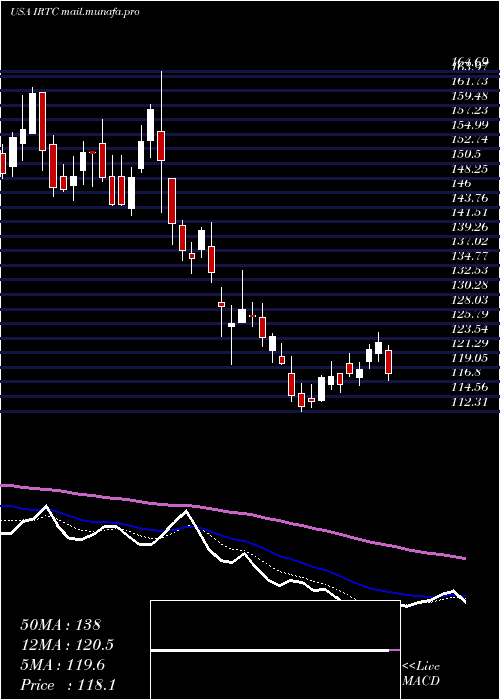Click the 132.53 price axis label
500x700 pixels.
tap(470, 271)
